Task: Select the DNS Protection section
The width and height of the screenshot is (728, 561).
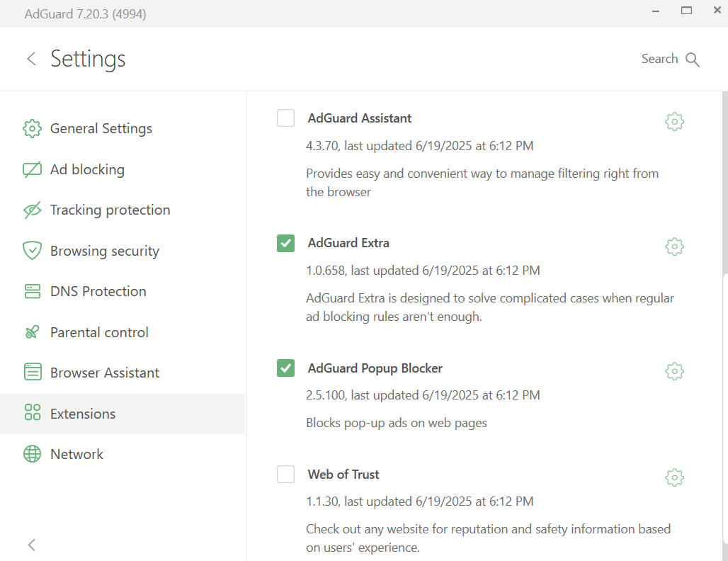Action: [x=123, y=291]
